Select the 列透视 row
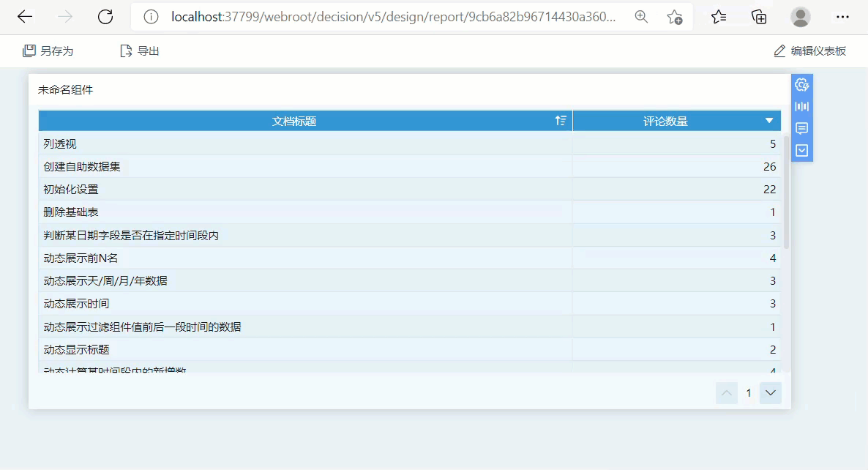 pyautogui.click(x=410, y=144)
